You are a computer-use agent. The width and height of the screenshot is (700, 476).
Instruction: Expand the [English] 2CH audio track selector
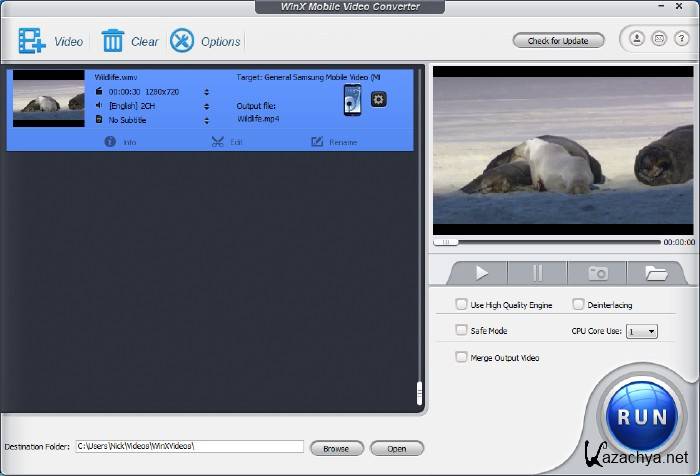coord(206,105)
